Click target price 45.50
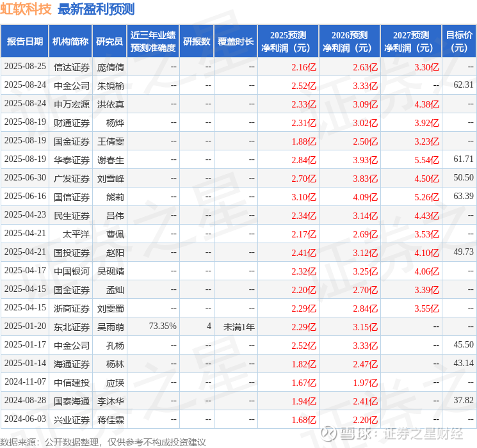Screen dimensions: 477x448 464,344
